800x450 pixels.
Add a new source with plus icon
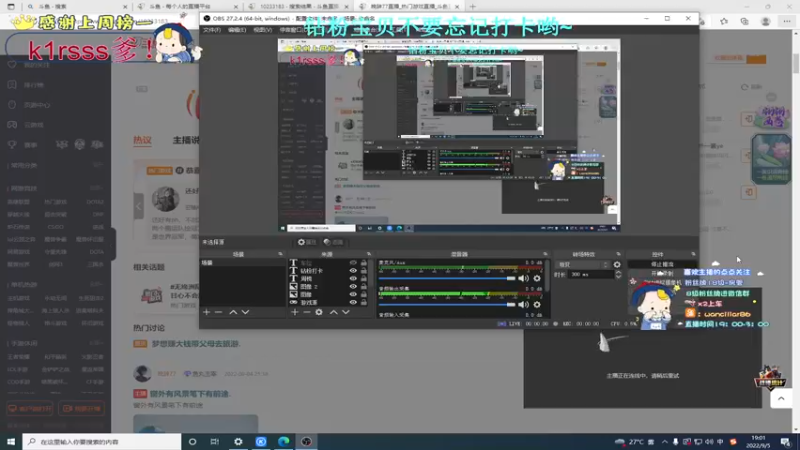tap(294, 312)
